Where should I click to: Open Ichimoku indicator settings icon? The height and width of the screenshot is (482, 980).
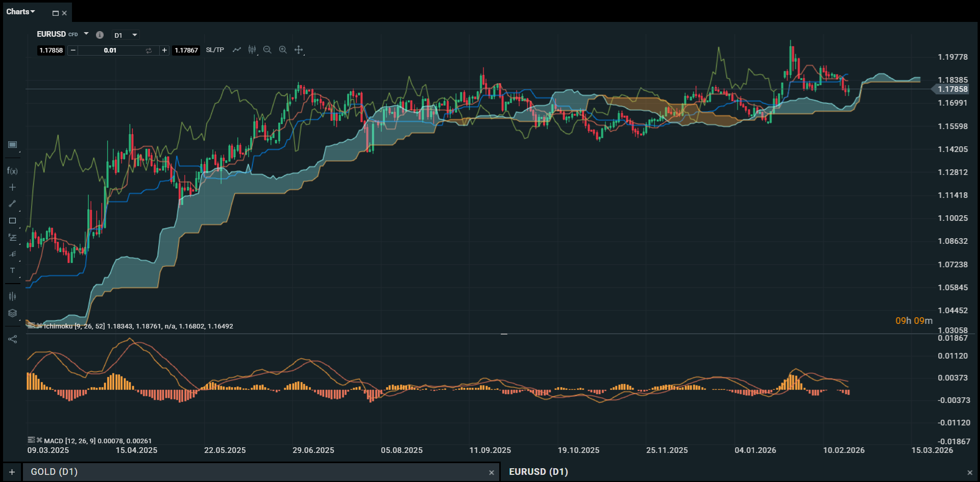point(31,325)
